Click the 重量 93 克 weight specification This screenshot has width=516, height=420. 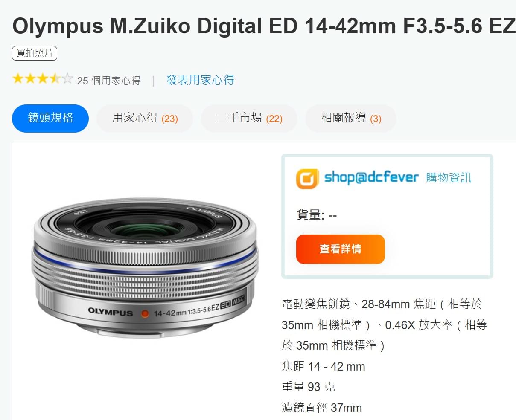pyautogui.click(x=308, y=387)
